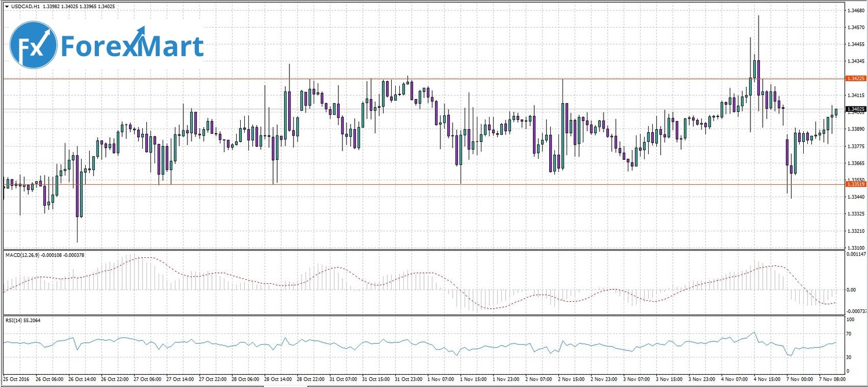Click the RSI scale value 70
This screenshot has height=387, width=868.
pyautogui.click(x=849, y=334)
